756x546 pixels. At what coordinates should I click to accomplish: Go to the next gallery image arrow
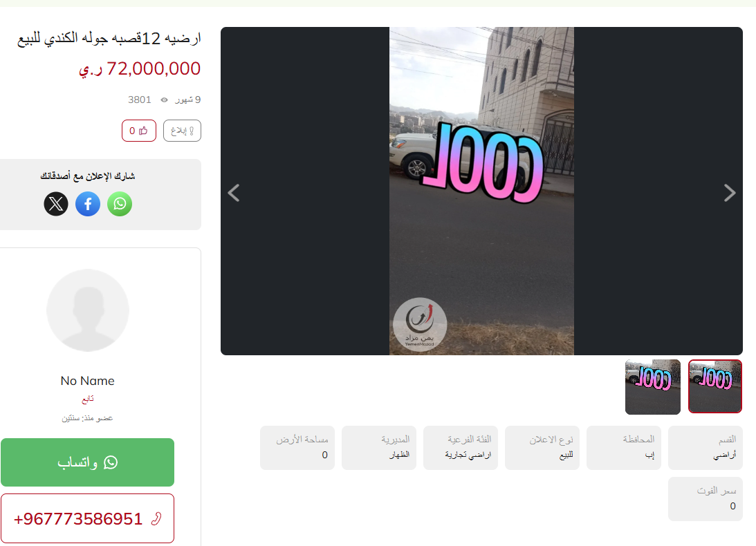tap(730, 193)
